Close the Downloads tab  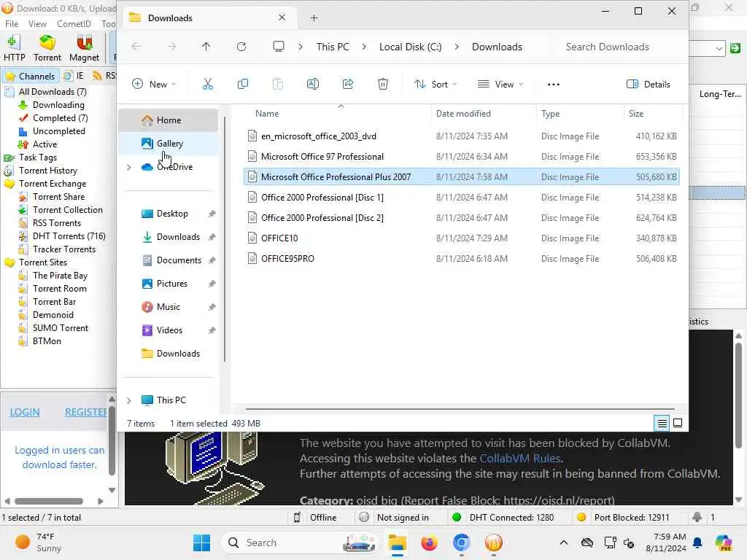tap(282, 17)
